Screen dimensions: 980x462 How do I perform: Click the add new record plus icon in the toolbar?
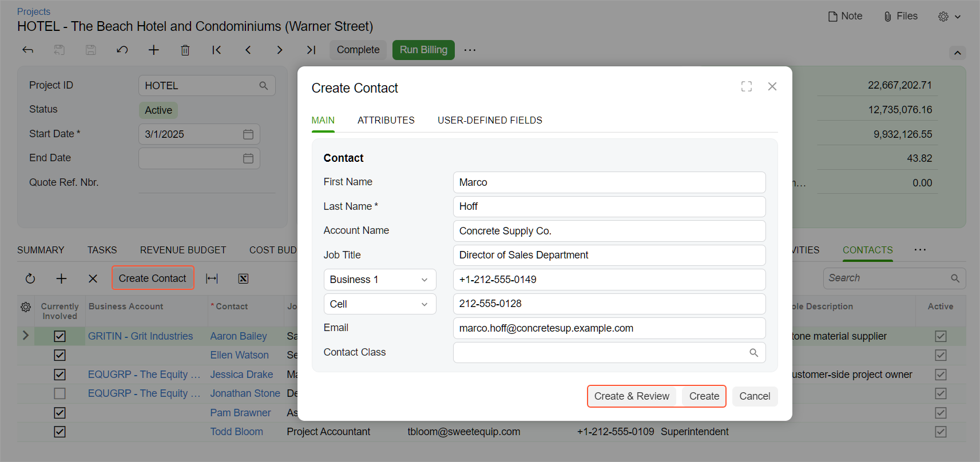click(x=153, y=50)
